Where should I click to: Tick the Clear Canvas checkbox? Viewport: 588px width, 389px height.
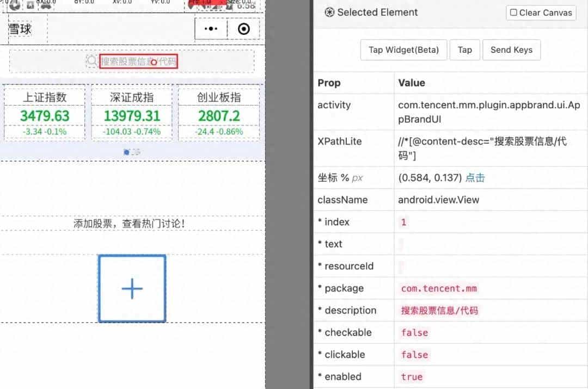click(514, 13)
